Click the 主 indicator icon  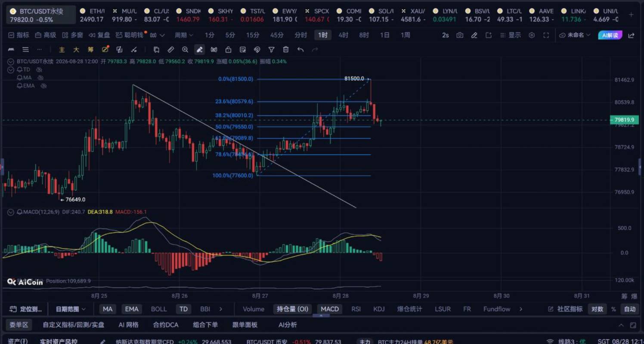[x=62, y=50]
